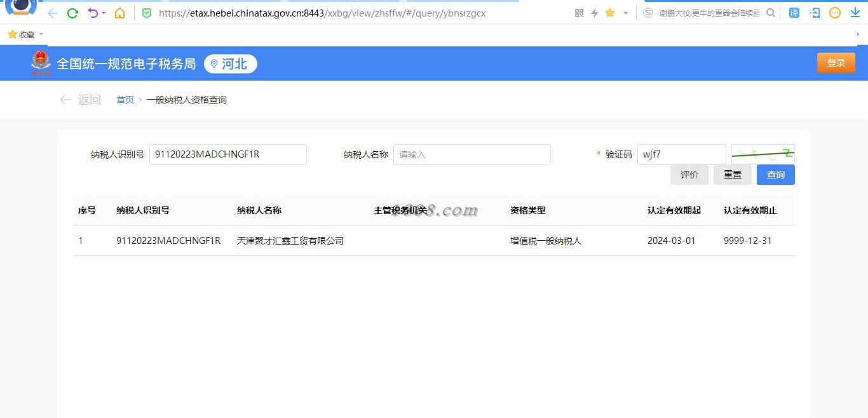Image resolution: width=868 pixels, height=418 pixels.
Task: Select cell 增值税一般纳税人
Action: point(546,241)
